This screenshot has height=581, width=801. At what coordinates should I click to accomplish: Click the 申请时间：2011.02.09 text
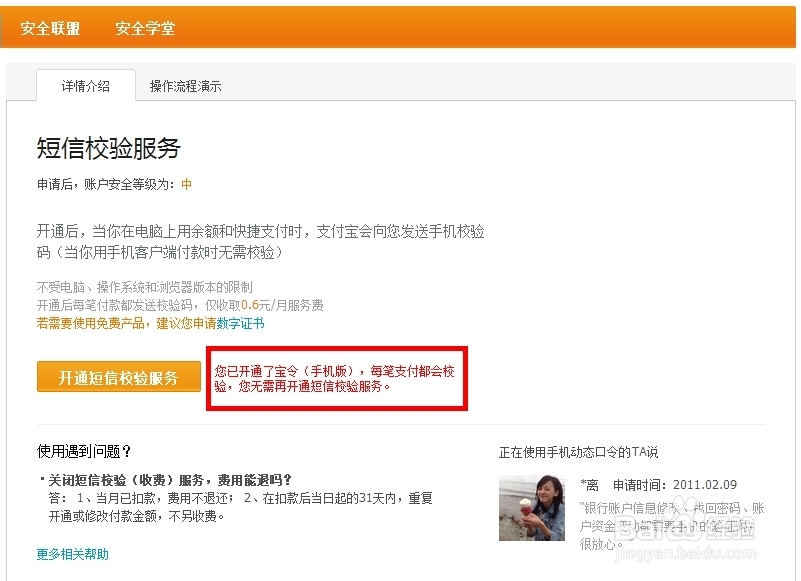[675, 484]
